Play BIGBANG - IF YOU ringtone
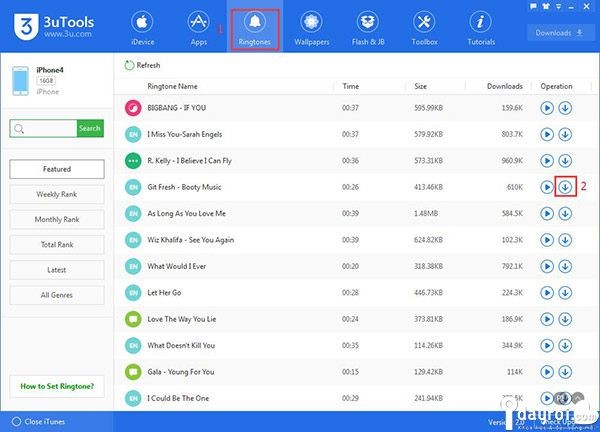 click(x=547, y=107)
